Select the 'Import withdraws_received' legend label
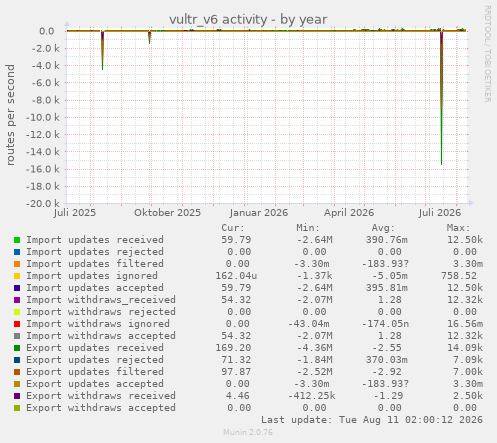The width and height of the screenshot is (497, 443). [x=101, y=300]
